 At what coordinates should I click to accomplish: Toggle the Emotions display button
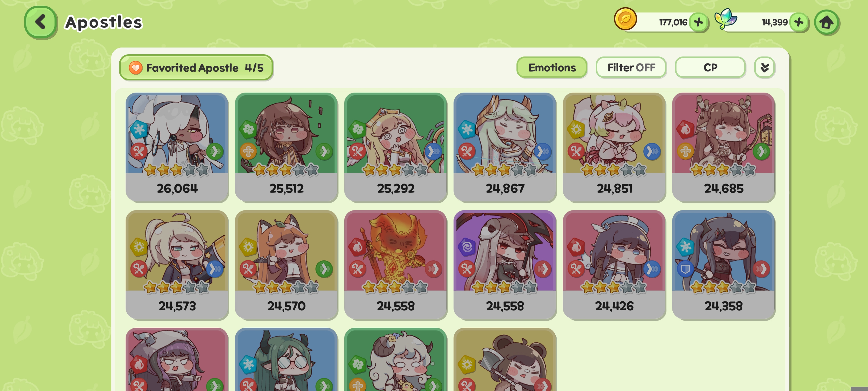(552, 67)
